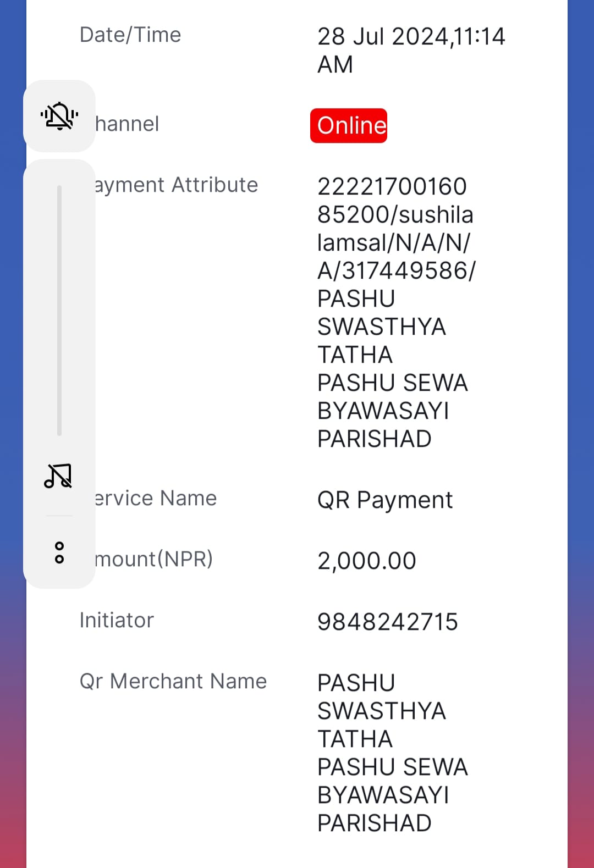Open the volume panel three-dot options
The width and height of the screenshot is (594, 868).
coord(59,552)
